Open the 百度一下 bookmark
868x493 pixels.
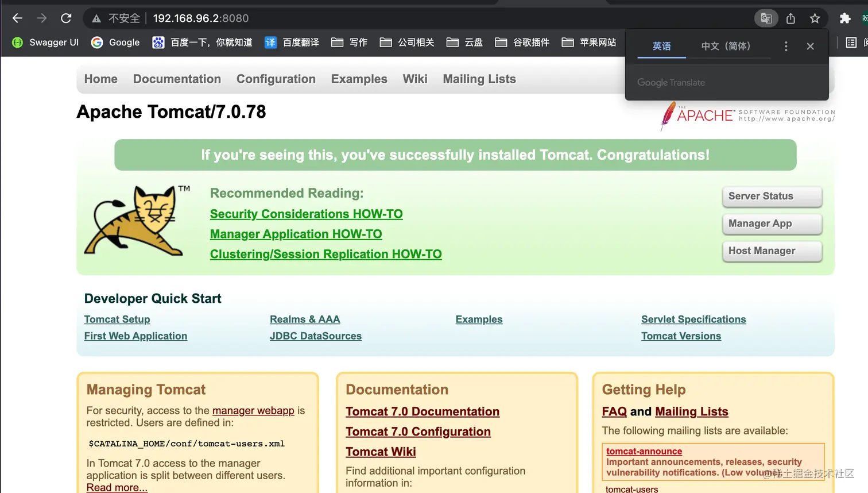202,43
